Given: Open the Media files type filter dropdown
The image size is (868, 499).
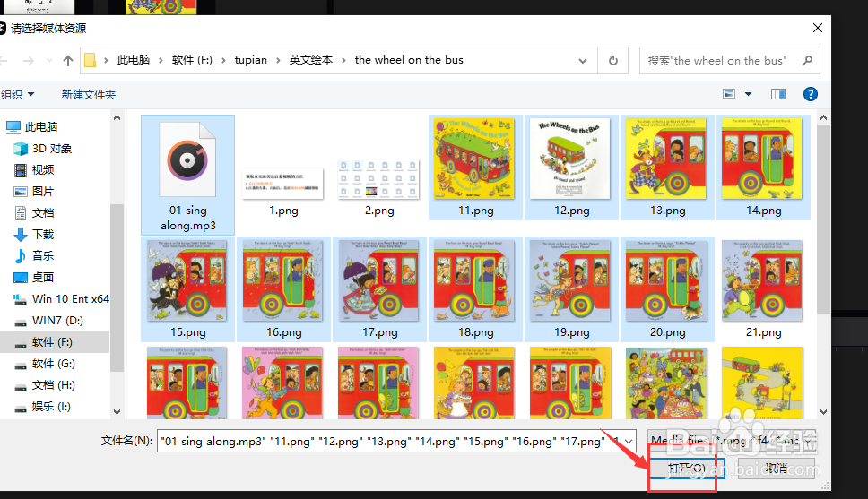Looking at the screenshot, I should [x=732, y=441].
